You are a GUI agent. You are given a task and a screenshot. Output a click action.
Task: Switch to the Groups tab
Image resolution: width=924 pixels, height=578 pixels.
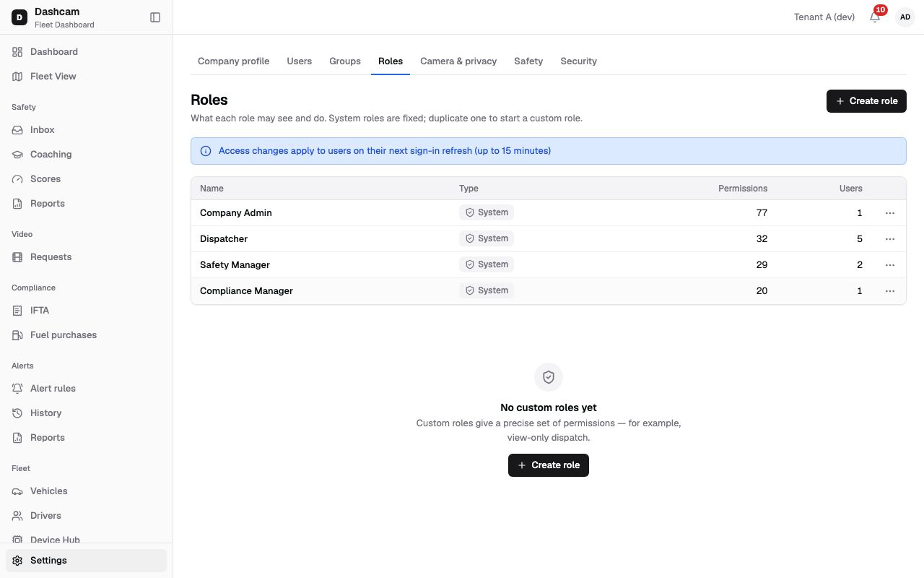345,61
